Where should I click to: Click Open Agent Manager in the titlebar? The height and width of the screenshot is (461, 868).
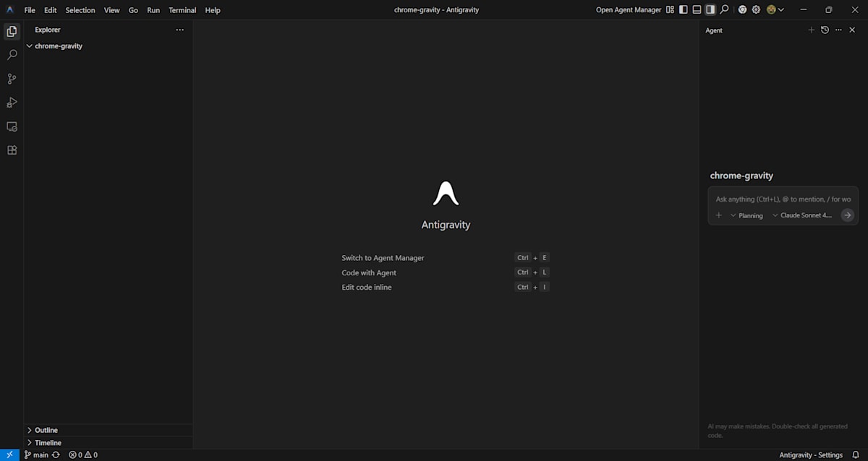click(628, 9)
